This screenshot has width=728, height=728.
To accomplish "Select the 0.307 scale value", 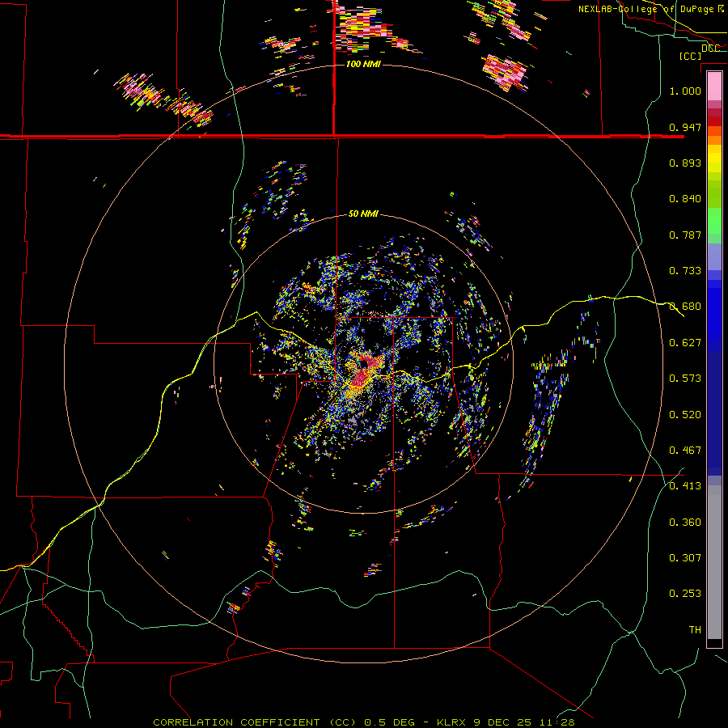I will (685, 557).
